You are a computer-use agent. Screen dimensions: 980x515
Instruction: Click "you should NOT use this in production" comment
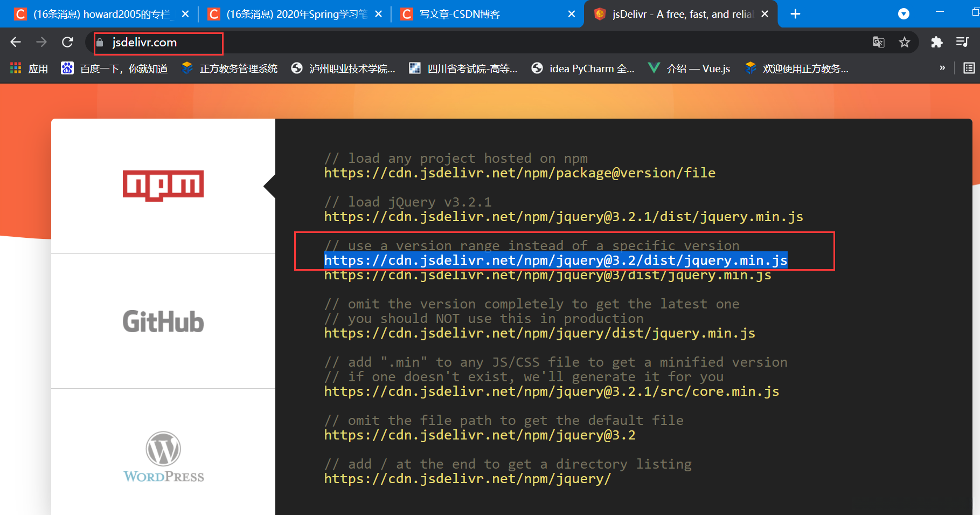tap(484, 319)
